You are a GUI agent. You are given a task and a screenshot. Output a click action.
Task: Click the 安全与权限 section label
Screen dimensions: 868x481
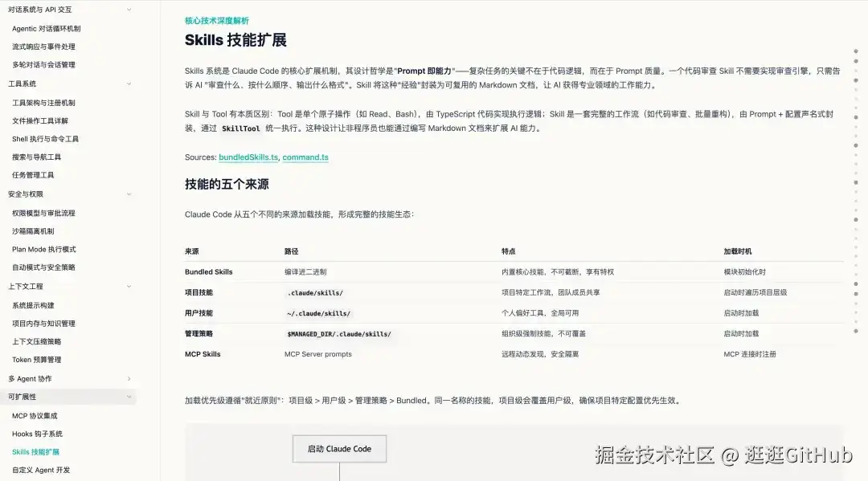click(x=26, y=194)
